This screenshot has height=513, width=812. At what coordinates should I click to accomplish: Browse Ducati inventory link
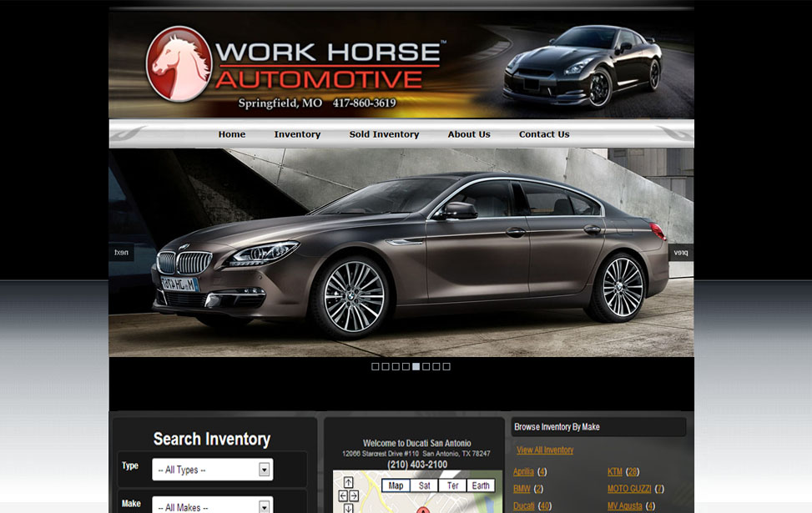[x=523, y=505]
